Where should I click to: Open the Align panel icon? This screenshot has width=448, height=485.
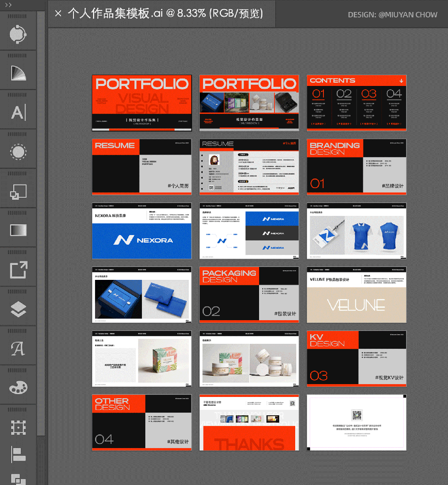coord(18,454)
